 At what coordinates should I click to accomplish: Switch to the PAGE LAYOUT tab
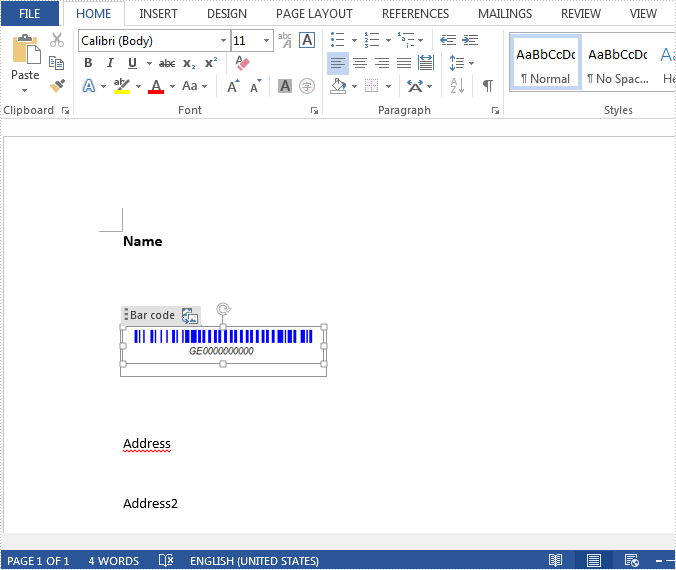[314, 14]
